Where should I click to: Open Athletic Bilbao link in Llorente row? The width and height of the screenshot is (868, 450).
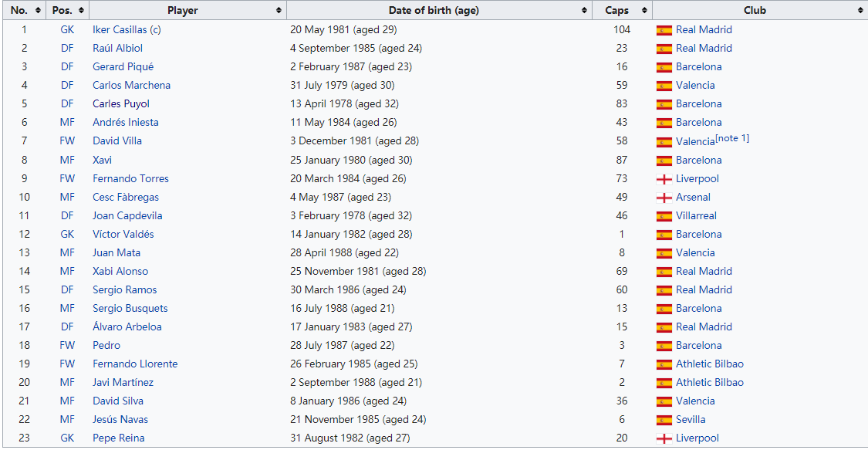710,364
